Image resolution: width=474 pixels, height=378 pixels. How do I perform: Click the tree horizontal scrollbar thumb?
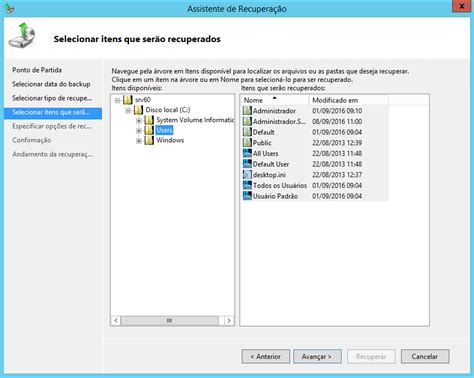click(x=169, y=320)
